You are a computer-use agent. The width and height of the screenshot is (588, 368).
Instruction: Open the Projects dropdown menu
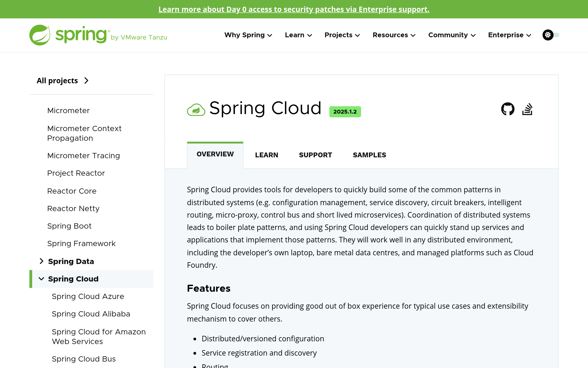[342, 35]
